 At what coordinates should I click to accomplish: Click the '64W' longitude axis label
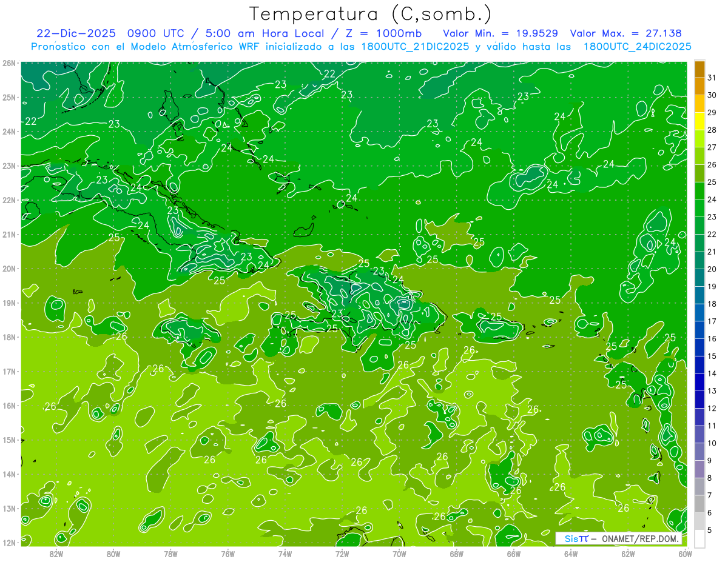pos(571,554)
